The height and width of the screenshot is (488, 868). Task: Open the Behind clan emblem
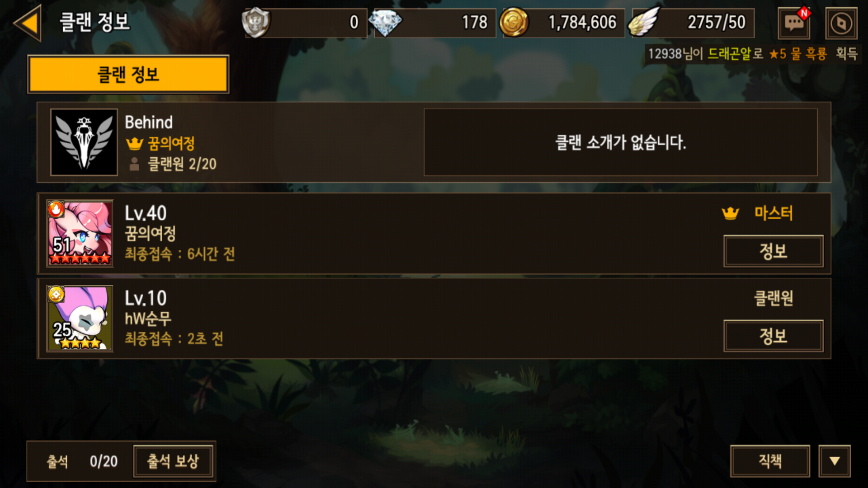coord(84,142)
